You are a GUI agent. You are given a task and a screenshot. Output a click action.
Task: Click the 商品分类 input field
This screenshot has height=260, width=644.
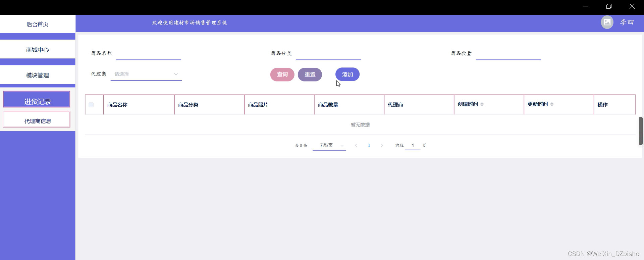pyautogui.click(x=328, y=54)
